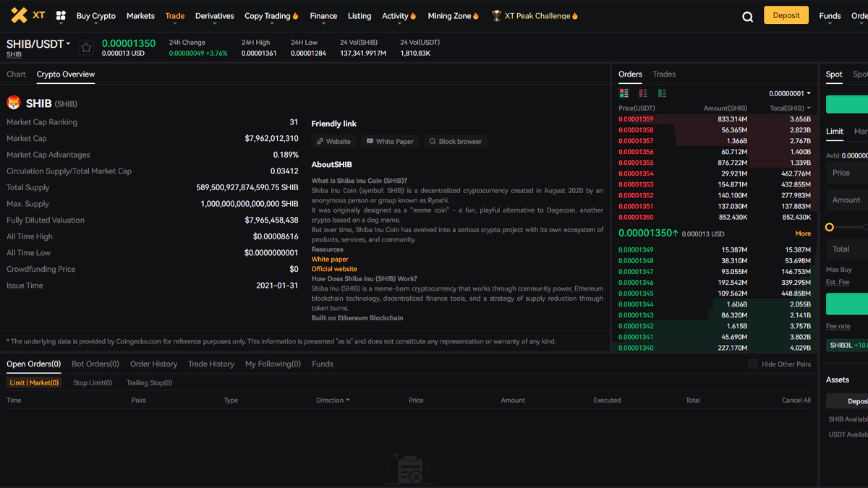Viewport: 868px width, 488px height.
Task: Add SHIB/USDT to favorites with star icon
Action: click(86, 48)
